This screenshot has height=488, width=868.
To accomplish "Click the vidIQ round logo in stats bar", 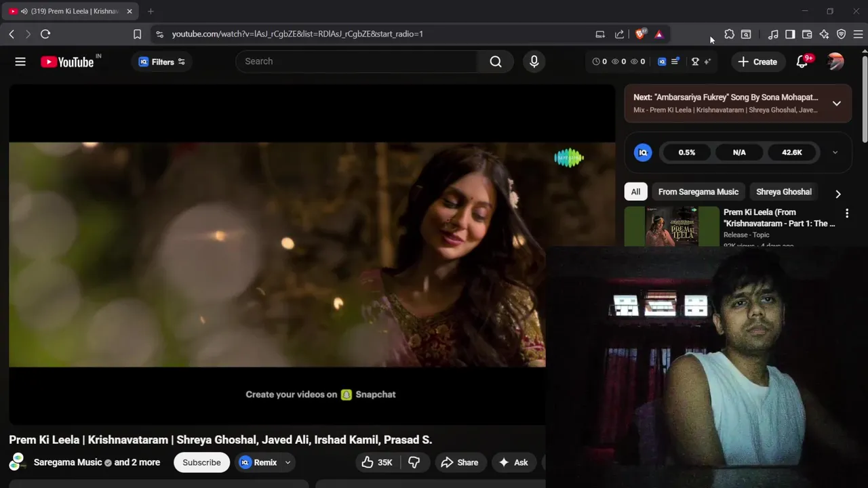I will 643,152.
